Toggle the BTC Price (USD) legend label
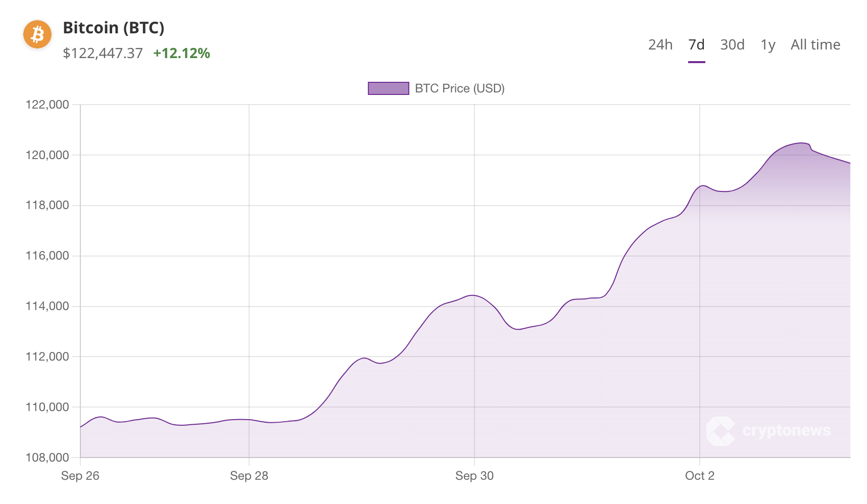 point(459,88)
